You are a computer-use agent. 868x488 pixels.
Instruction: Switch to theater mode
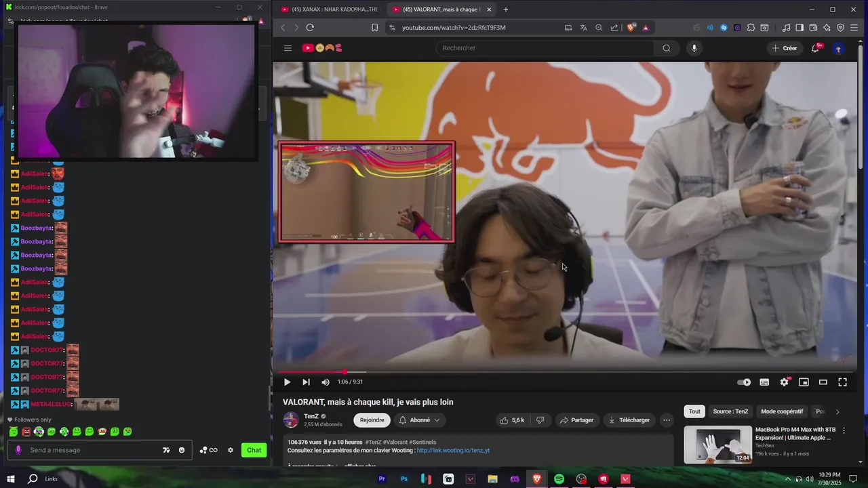[823, 382]
